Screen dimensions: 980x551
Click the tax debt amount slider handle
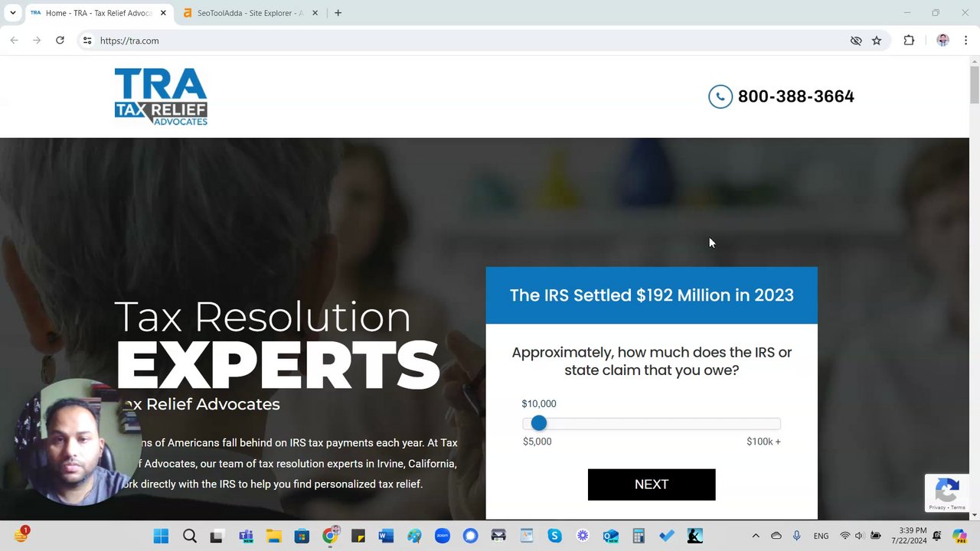pos(539,423)
